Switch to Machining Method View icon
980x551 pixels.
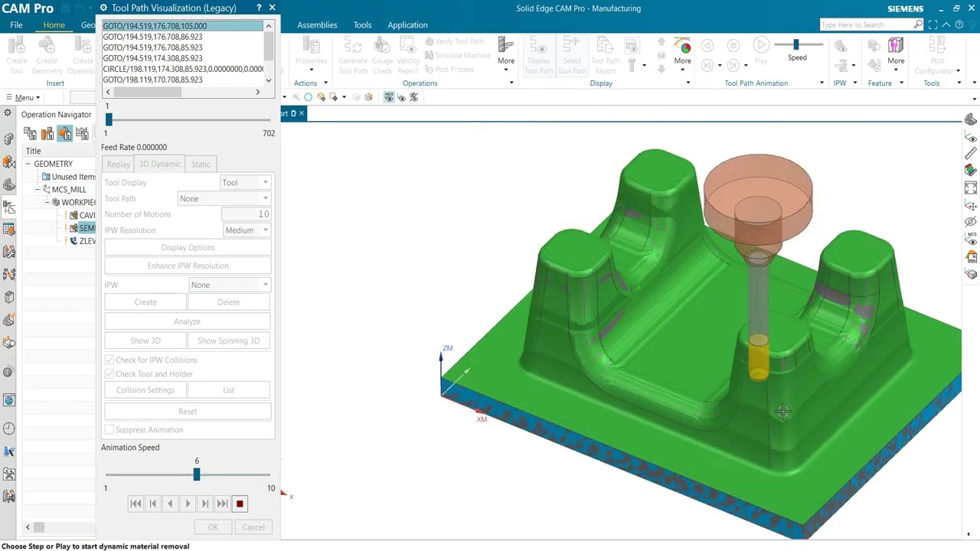pos(82,135)
